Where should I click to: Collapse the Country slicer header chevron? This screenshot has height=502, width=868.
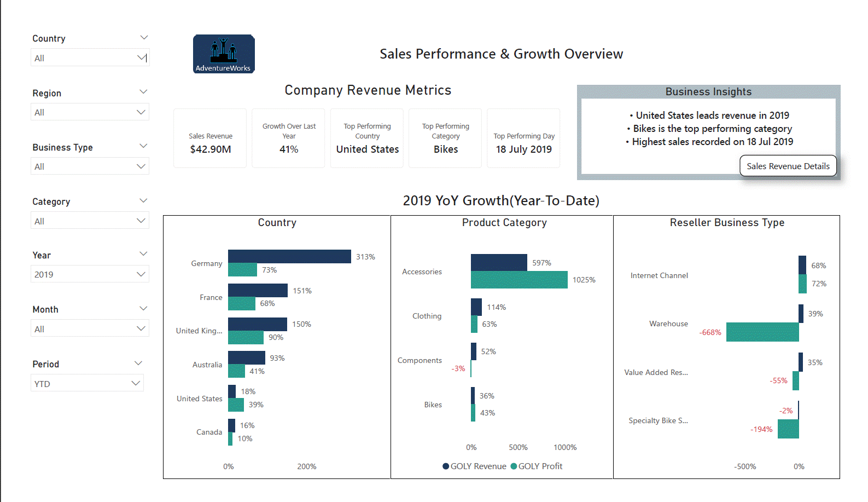tap(144, 38)
